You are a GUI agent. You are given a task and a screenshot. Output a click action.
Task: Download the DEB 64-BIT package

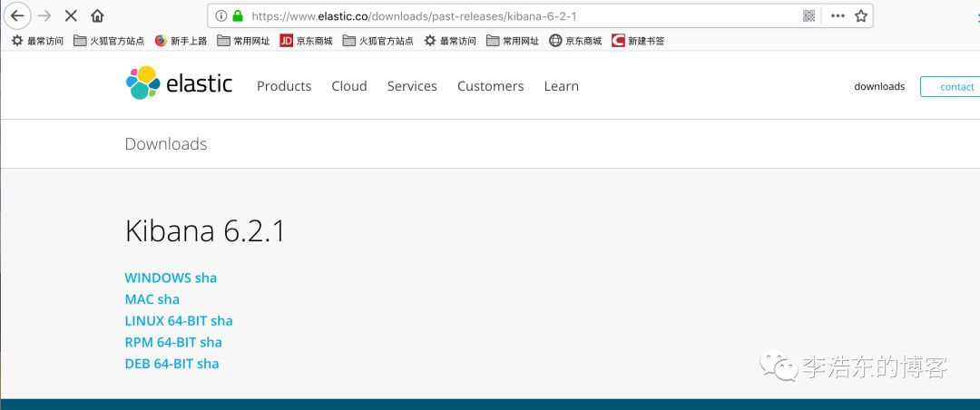[159, 363]
